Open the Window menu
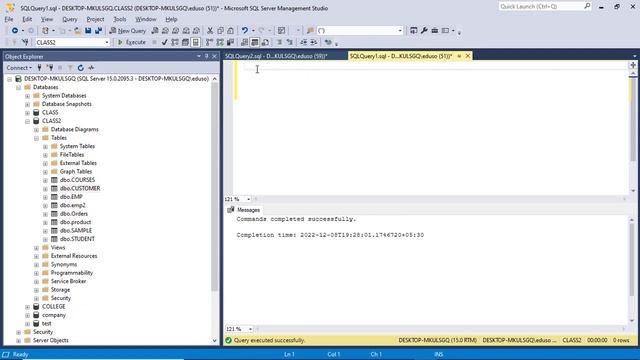Image resolution: width=640 pixels, height=360 pixels. pos(146,19)
